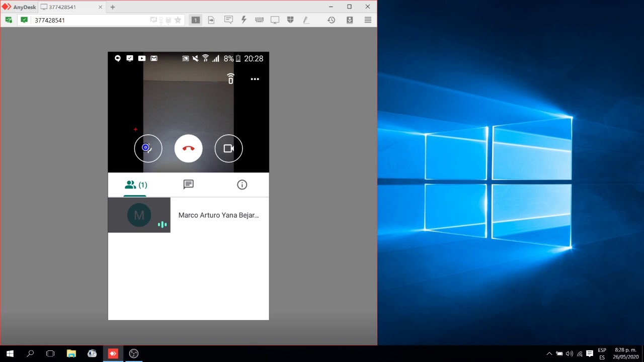Close the 377428541 session tab
644x362 pixels.
(x=100, y=7)
